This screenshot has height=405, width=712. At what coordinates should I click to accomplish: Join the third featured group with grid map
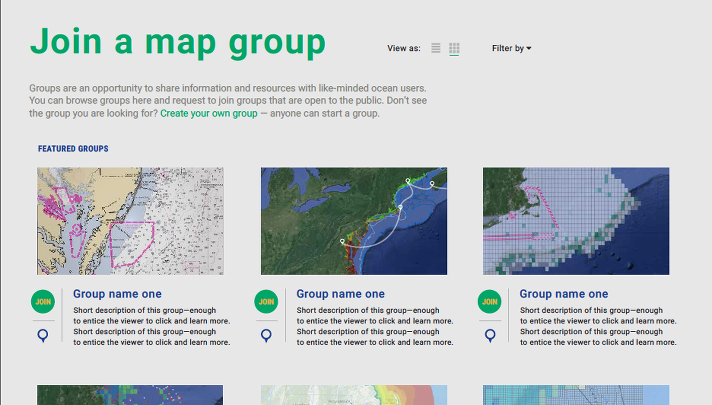click(490, 301)
